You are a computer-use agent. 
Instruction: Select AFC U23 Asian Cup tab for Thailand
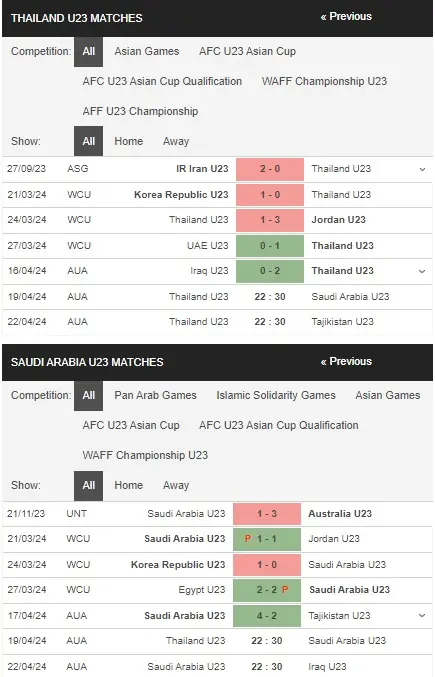coord(247,51)
